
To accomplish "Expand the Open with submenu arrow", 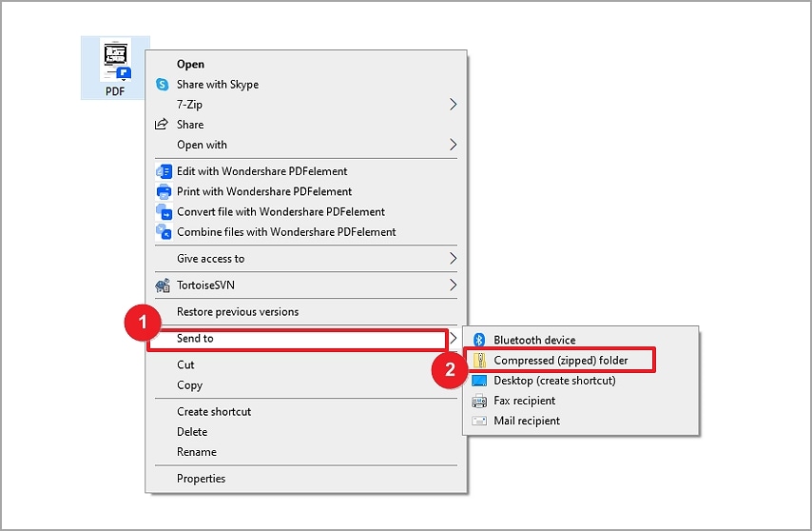I will click(454, 146).
